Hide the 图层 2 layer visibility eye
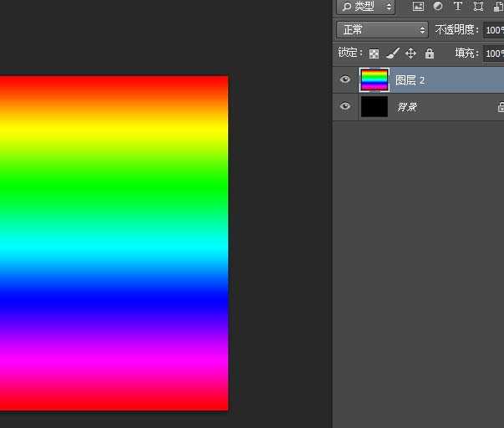504x428 pixels. 345,80
